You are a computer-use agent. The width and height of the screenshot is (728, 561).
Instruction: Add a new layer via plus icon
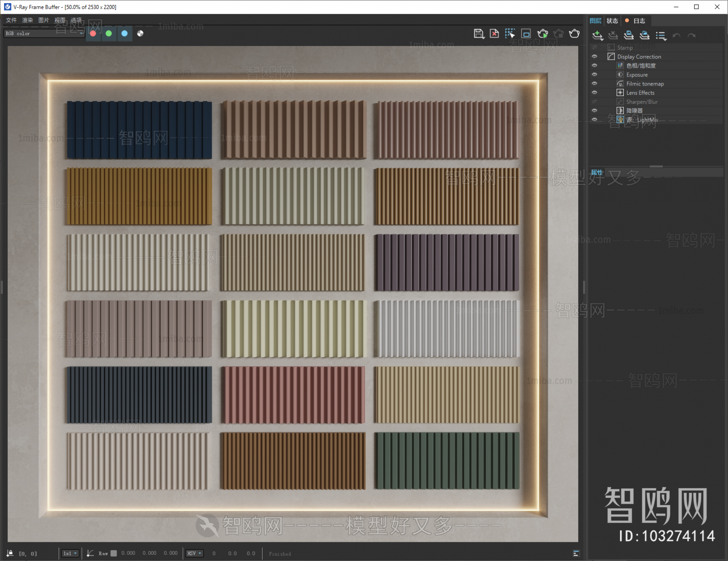(598, 35)
